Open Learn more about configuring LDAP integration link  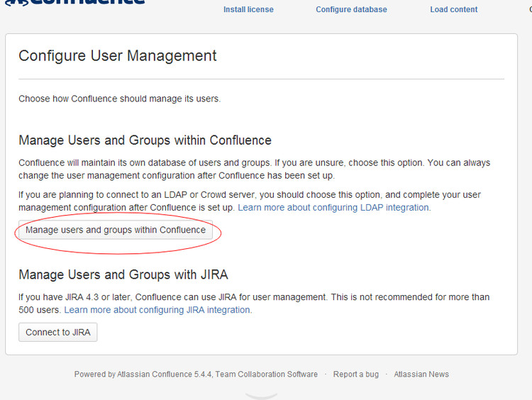334,207
